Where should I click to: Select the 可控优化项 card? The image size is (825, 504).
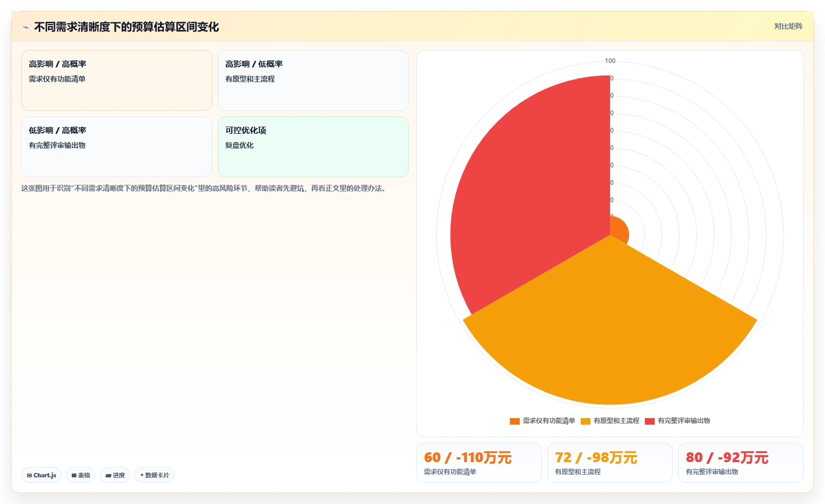point(313,147)
